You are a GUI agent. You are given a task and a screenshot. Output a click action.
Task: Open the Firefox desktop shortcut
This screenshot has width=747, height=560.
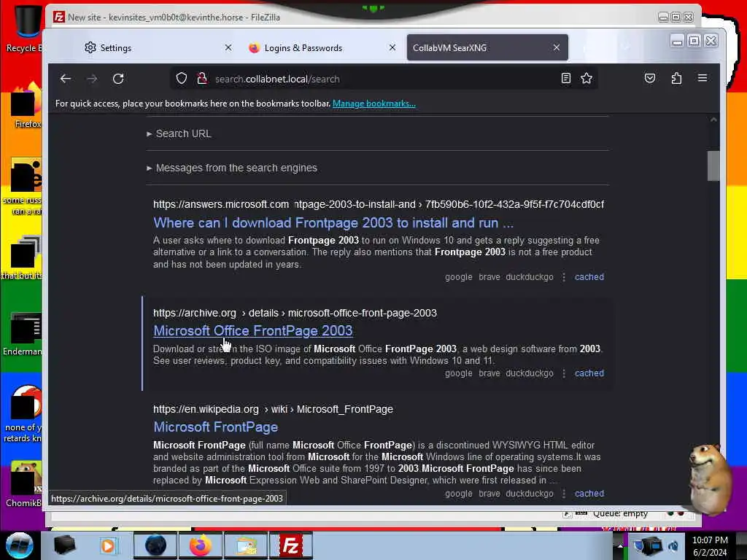coord(25,106)
